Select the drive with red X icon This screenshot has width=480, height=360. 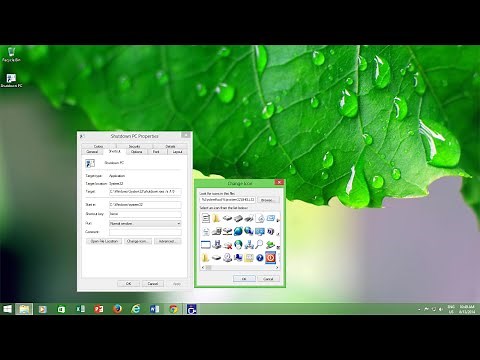(x=228, y=245)
